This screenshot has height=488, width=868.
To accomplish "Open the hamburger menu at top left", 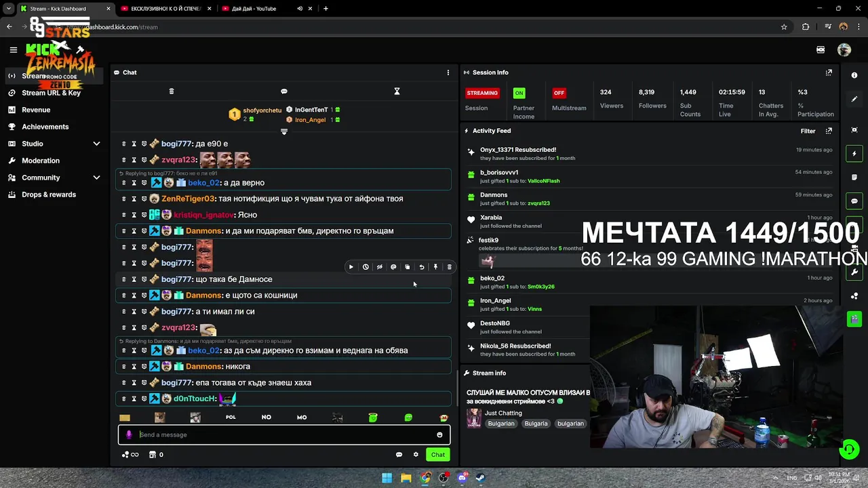I will 13,49.
